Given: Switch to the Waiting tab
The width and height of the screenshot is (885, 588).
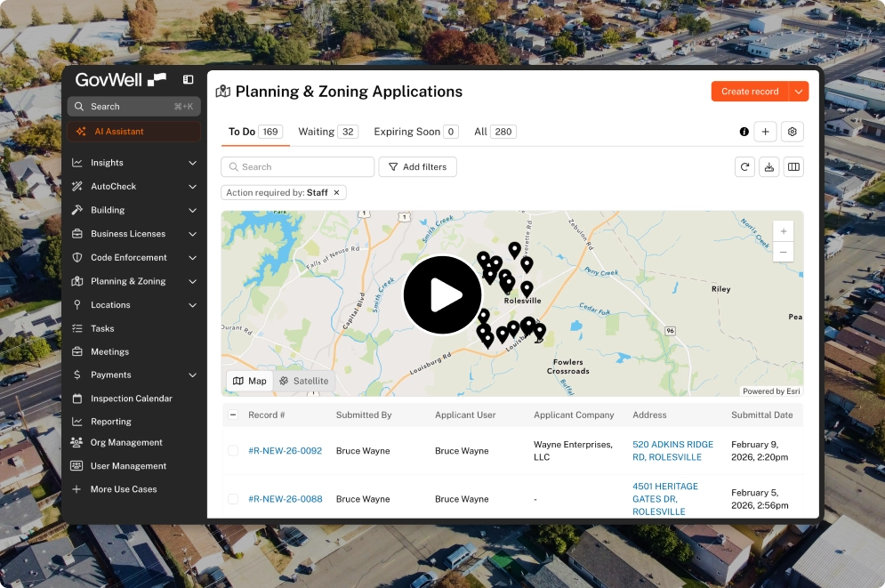Looking at the screenshot, I should 328,132.
